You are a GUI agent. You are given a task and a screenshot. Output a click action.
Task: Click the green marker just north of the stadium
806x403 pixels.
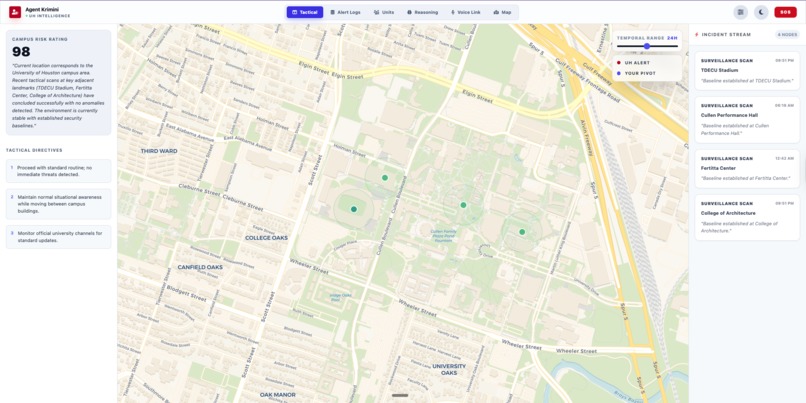tap(384, 178)
